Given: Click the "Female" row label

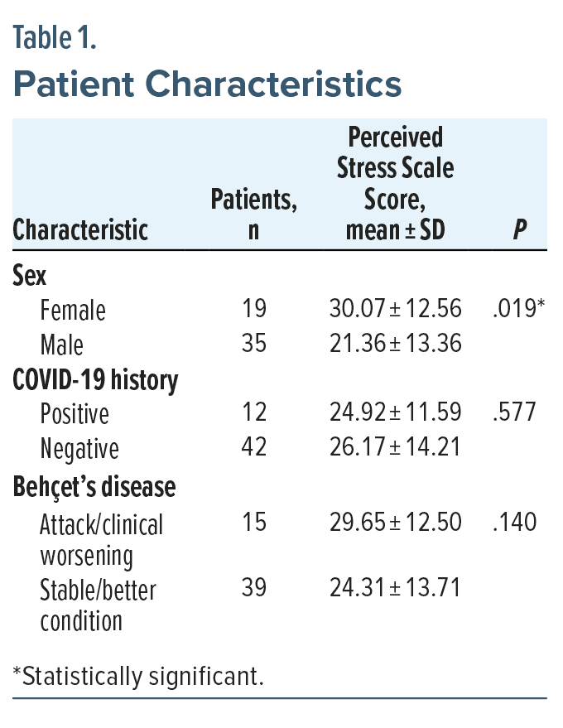Looking at the screenshot, I should click(73, 310).
